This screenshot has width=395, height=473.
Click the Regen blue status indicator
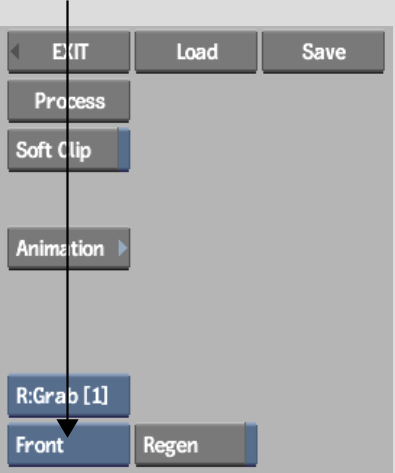coord(251,445)
